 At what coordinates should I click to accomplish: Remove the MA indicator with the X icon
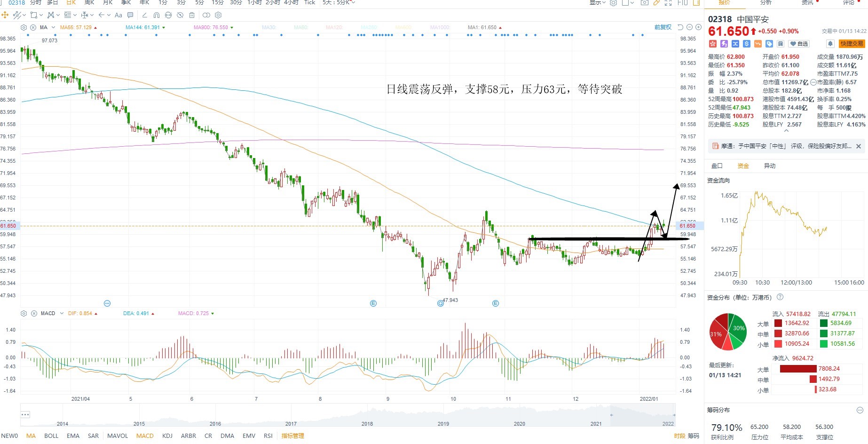pos(33,27)
